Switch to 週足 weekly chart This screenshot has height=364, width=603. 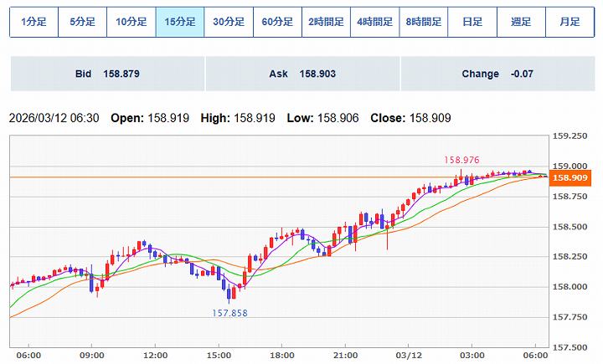521,22
